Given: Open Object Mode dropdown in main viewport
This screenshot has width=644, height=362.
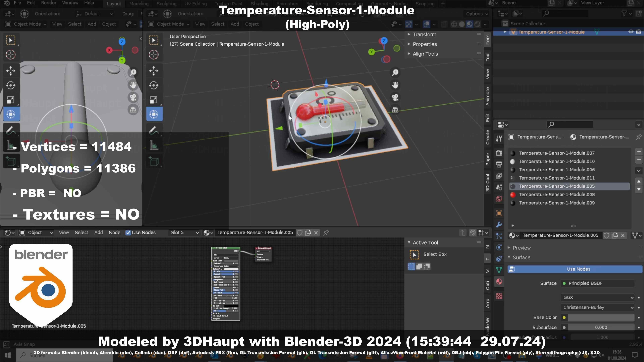Looking at the screenshot, I should pyautogui.click(x=169, y=24).
